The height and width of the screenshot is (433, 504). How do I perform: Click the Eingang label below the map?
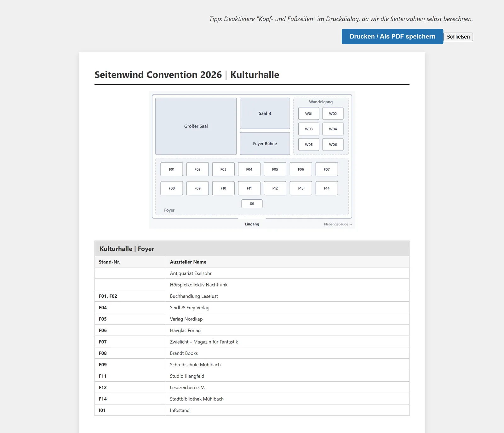252,224
